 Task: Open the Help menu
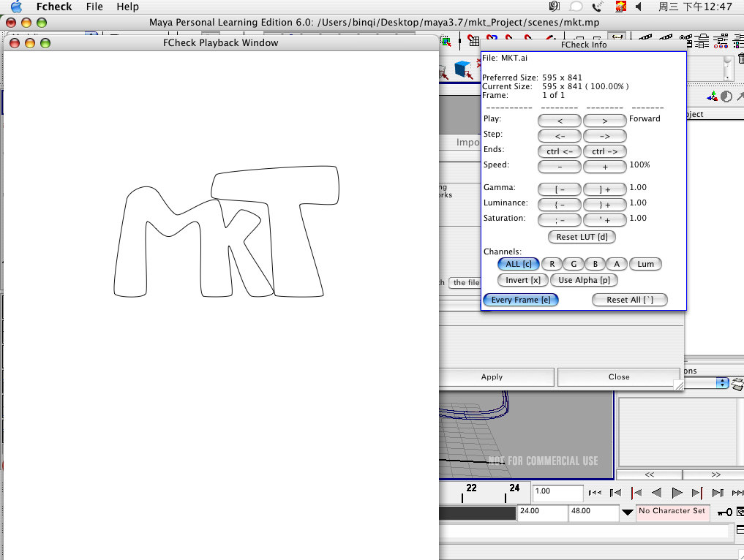127,7
